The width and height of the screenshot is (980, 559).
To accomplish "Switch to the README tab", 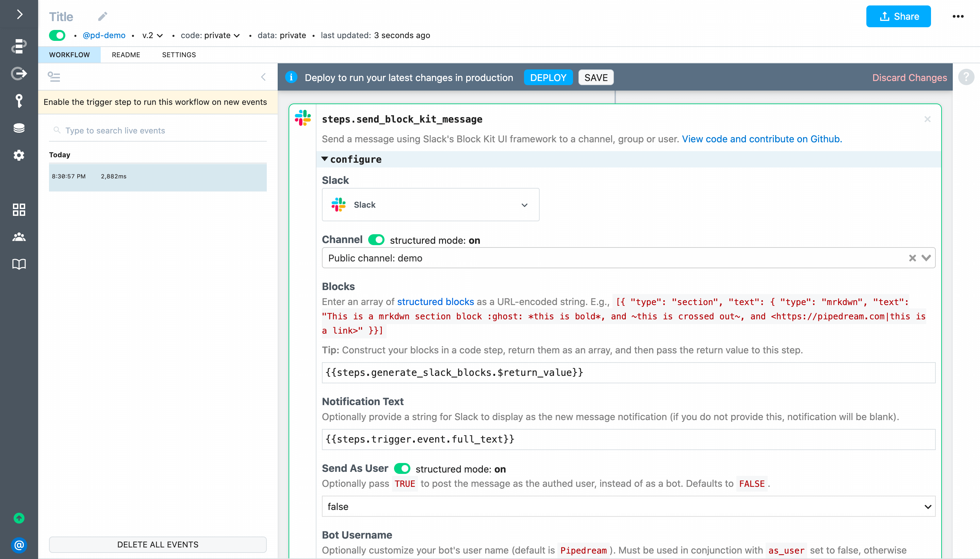I will tap(126, 55).
